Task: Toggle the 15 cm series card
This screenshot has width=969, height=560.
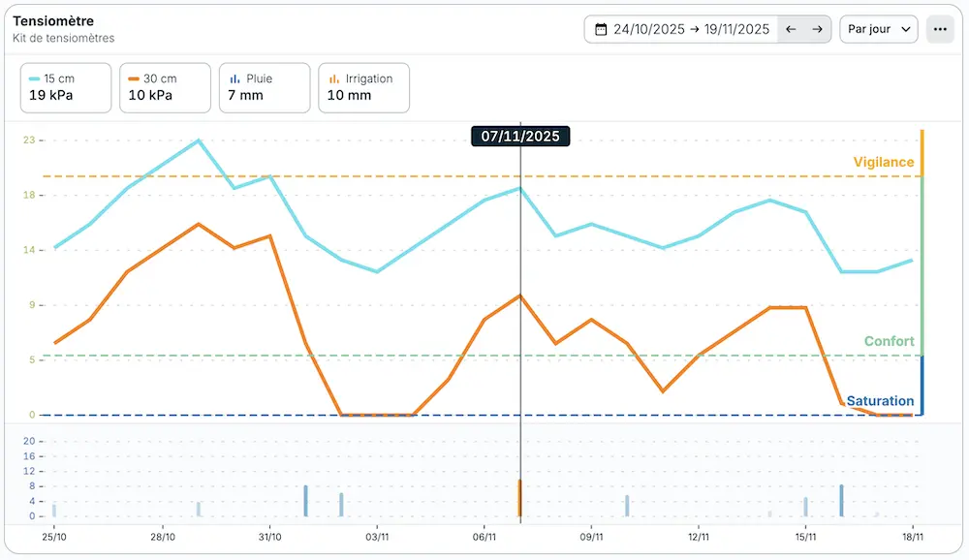Action: coord(66,87)
